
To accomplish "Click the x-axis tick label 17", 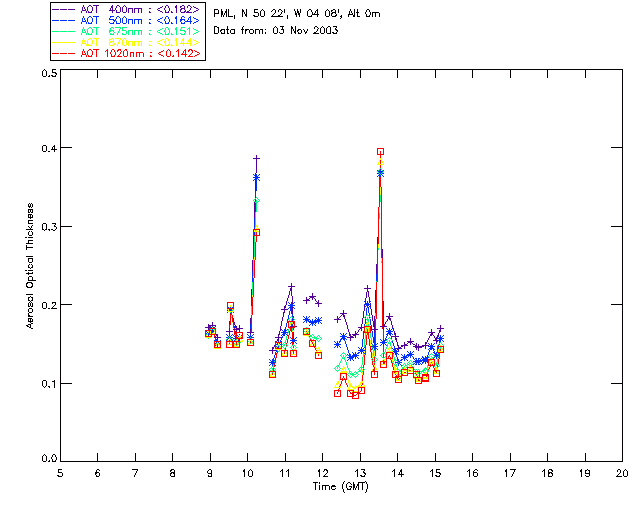I will (x=510, y=473).
